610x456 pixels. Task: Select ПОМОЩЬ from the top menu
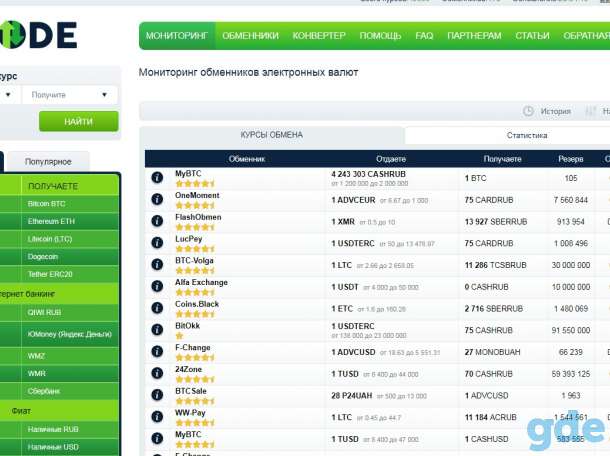(x=380, y=36)
